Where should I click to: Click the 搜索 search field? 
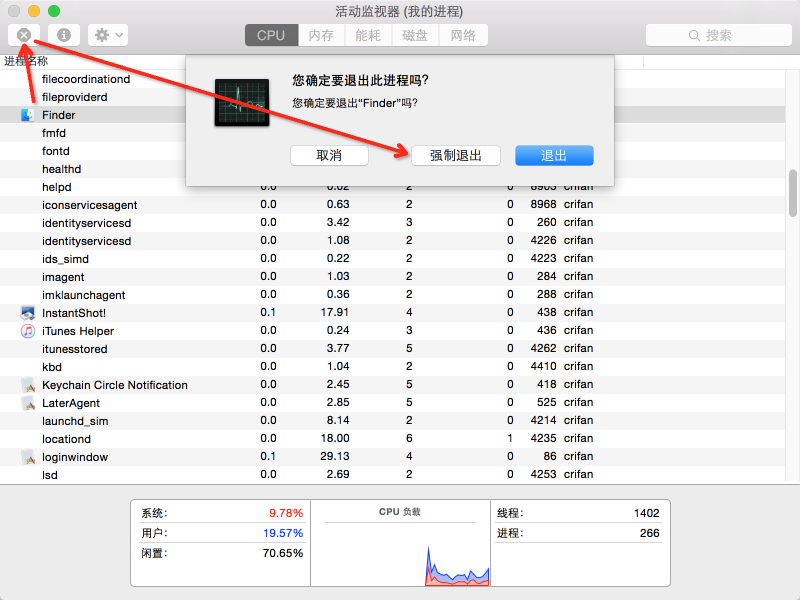[718, 35]
